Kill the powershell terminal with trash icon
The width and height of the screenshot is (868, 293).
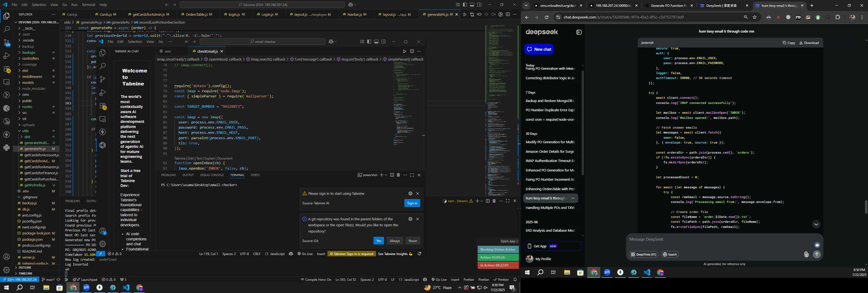coord(398,175)
